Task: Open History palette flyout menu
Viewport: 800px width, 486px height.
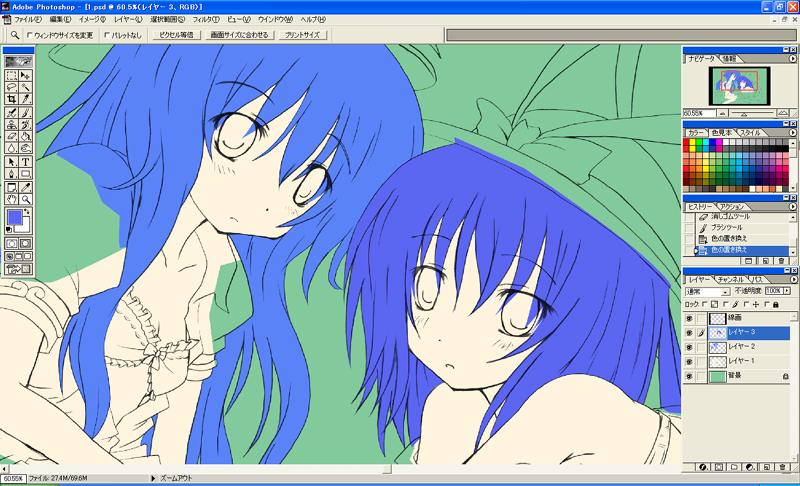Action: pyautogui.click(x=793, y=207)
